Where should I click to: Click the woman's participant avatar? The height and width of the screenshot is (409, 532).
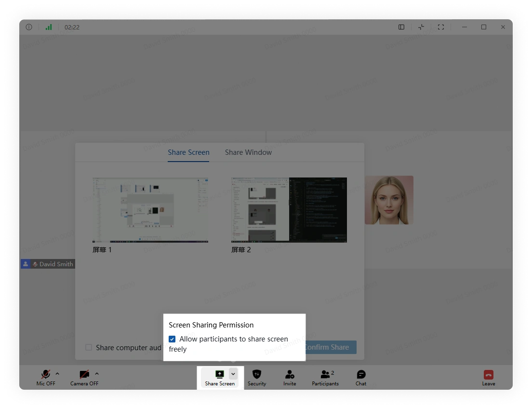click(x=389, y=200)
